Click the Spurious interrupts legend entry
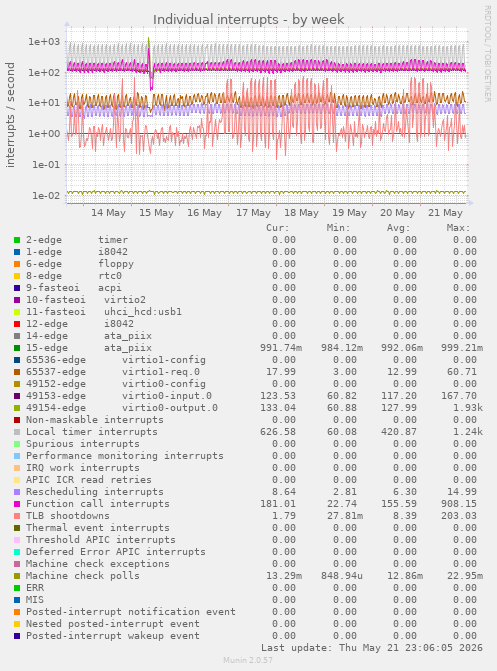The height and width of the screenshot is (671, 497). (83, 444)
